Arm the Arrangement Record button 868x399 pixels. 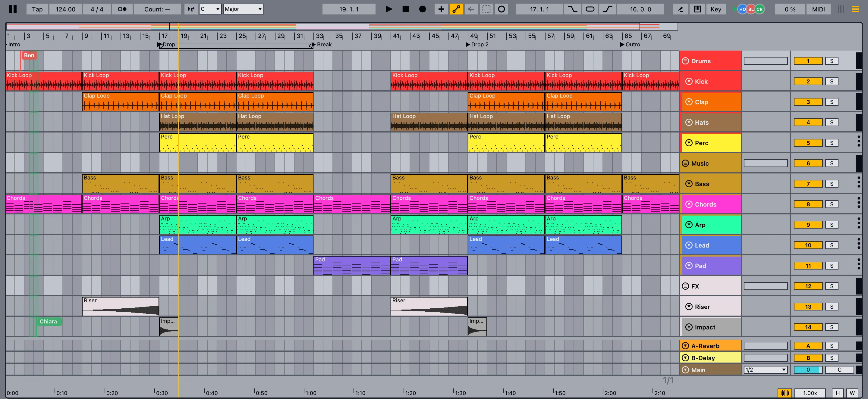(422, 9)
